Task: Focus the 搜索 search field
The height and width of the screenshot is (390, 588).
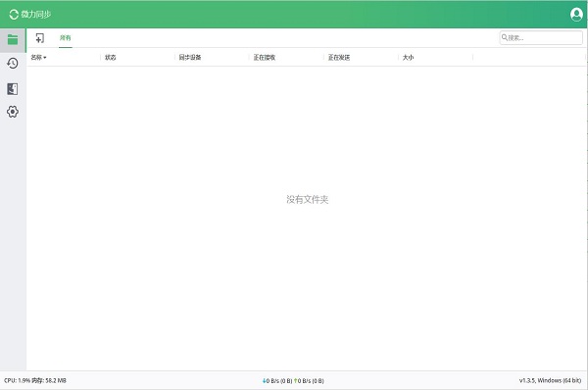Action: [x=541, y=38]
